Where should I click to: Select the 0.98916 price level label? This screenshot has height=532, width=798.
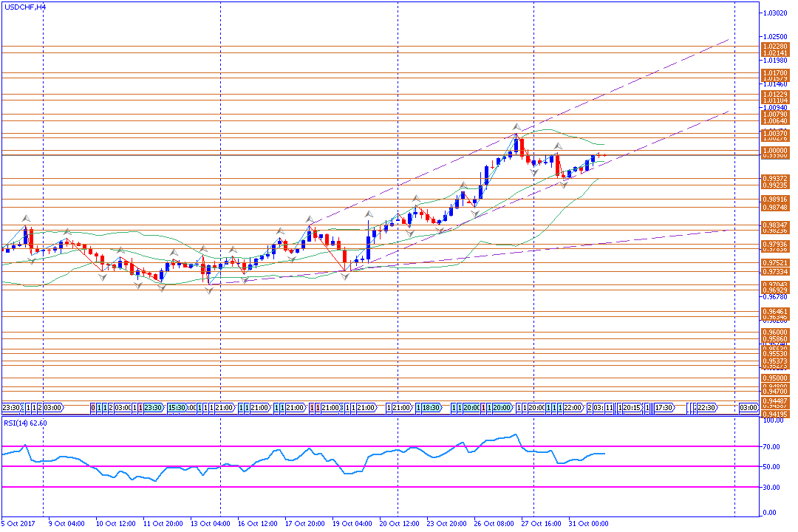point(774,199)
